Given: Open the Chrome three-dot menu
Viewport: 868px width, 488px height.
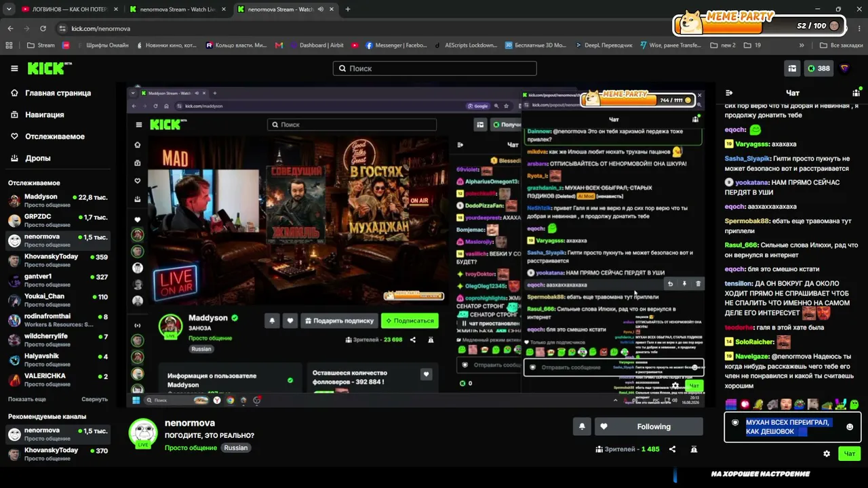Looking at the screenshot, I should coord(859,28).
